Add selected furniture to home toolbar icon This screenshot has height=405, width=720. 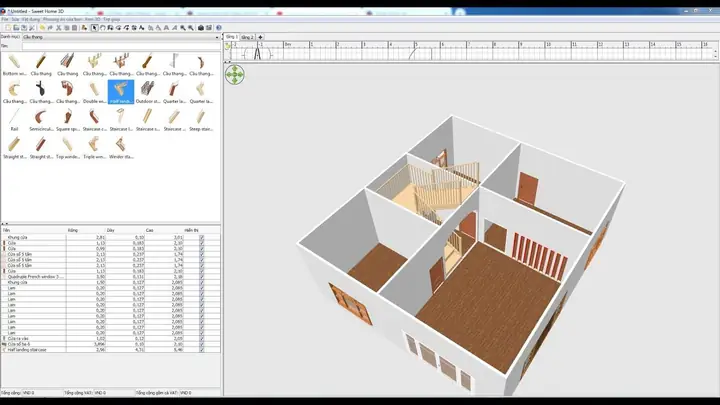[x=84, y=28]
